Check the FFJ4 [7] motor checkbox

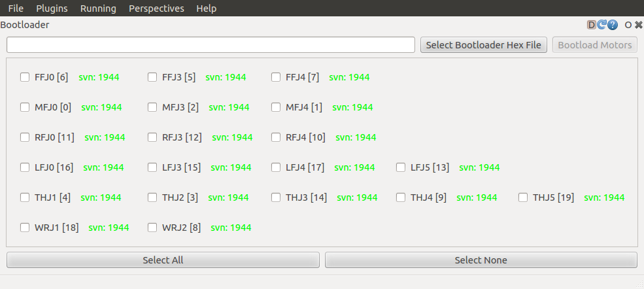click(276, 77)
